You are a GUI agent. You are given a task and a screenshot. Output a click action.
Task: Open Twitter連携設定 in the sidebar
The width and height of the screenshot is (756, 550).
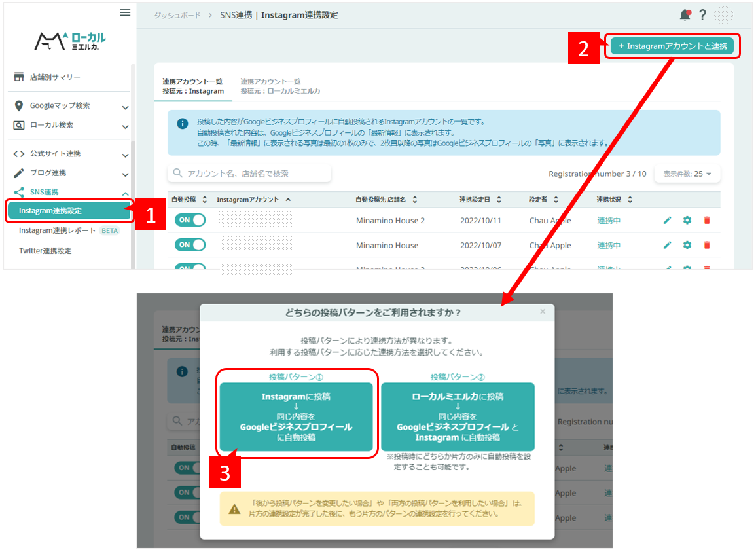[x=45, y=251]
